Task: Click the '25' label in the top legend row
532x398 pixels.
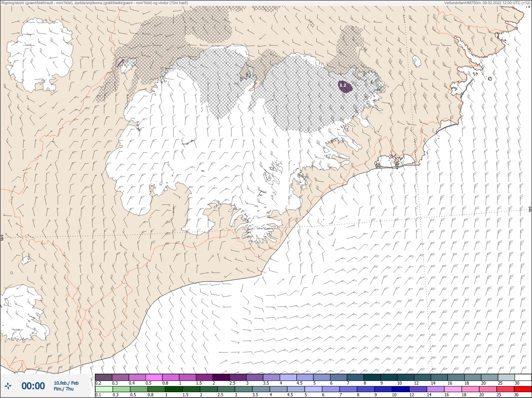Action: pos(500,383)
